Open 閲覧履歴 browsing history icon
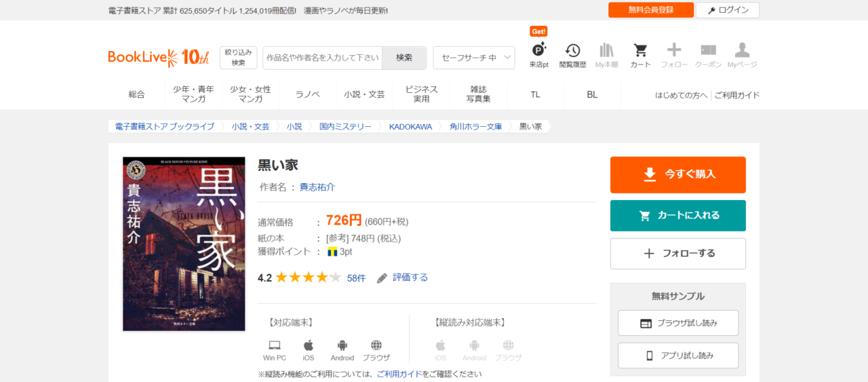Image resolution: width=868 pixels, height=382 pixels. [x=572, y=52]
